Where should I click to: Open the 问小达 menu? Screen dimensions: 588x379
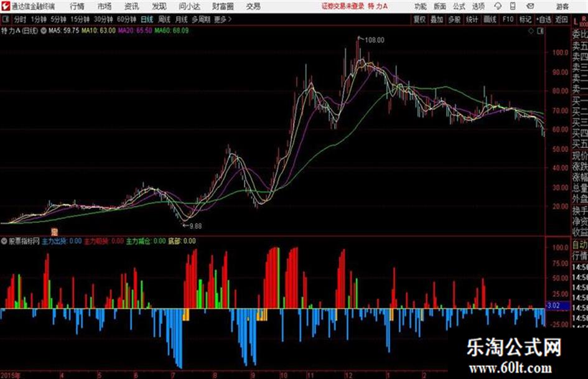click(189, 6)
